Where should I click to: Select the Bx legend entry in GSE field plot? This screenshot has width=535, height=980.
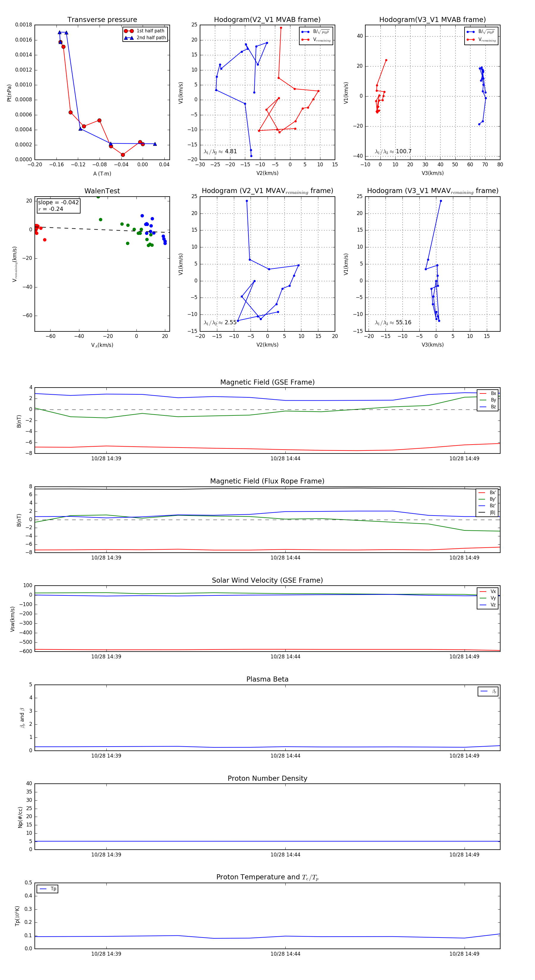tap(488, 393)
